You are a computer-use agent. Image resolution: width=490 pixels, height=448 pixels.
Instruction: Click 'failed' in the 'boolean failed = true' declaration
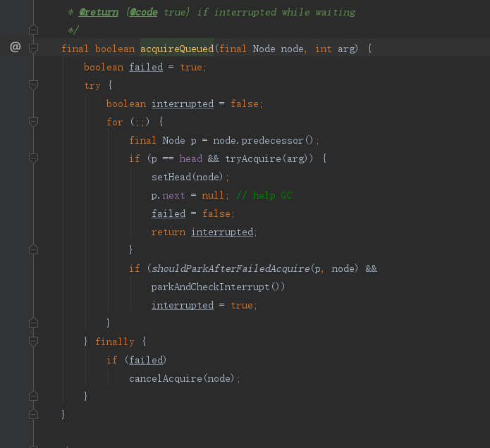click(x=146, y=67)
